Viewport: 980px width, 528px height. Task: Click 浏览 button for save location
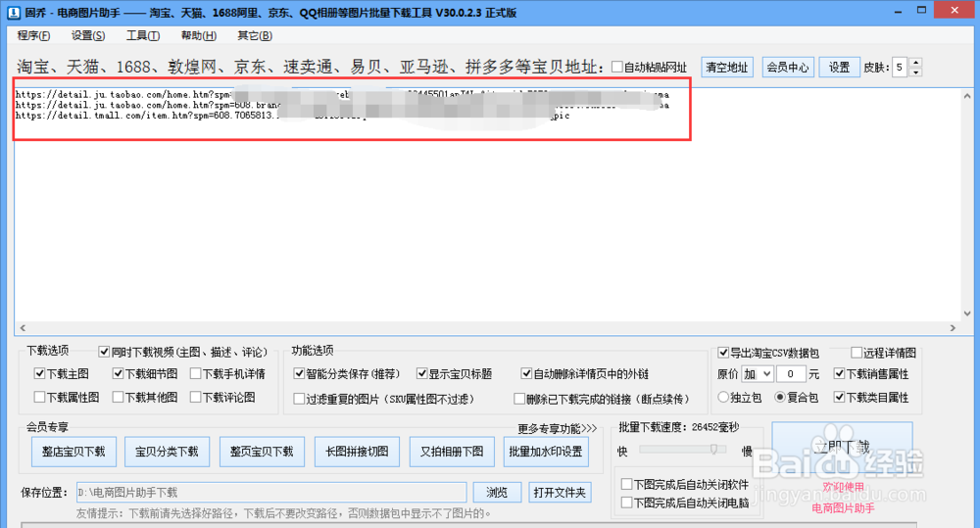[497, 493]
